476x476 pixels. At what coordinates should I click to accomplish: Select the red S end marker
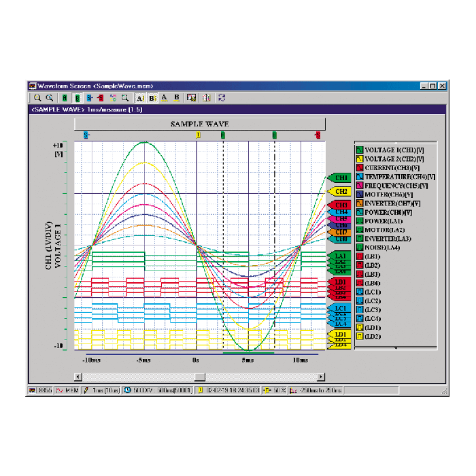pos(318,135)
